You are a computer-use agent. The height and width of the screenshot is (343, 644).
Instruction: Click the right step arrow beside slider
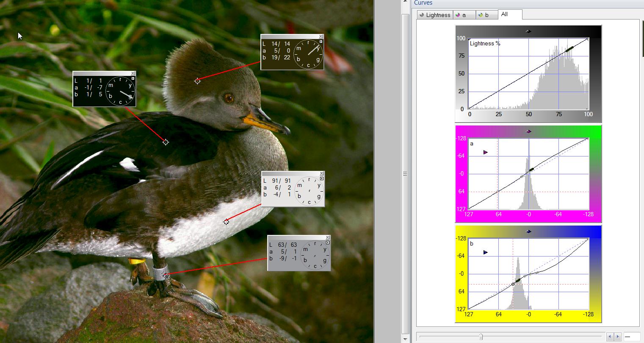[617, 337]
